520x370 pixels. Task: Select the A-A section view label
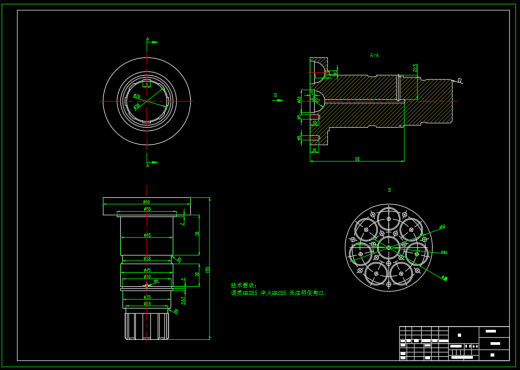(x=374, y=55)
